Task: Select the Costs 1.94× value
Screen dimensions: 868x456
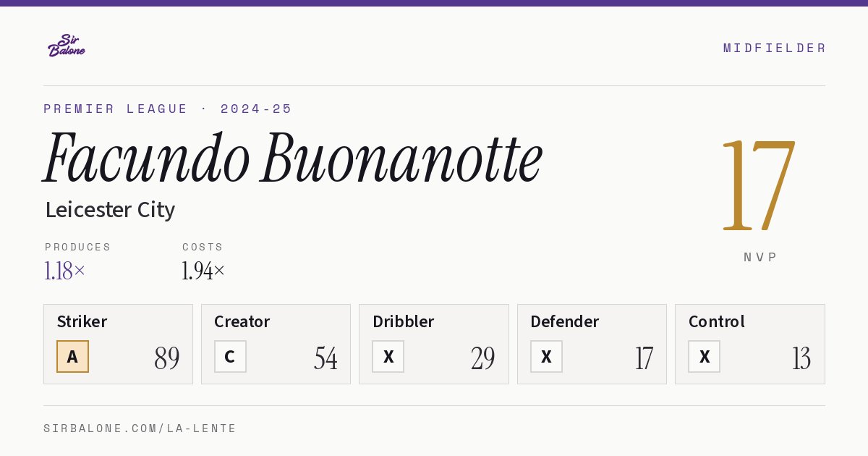Action: pos(203,271)
